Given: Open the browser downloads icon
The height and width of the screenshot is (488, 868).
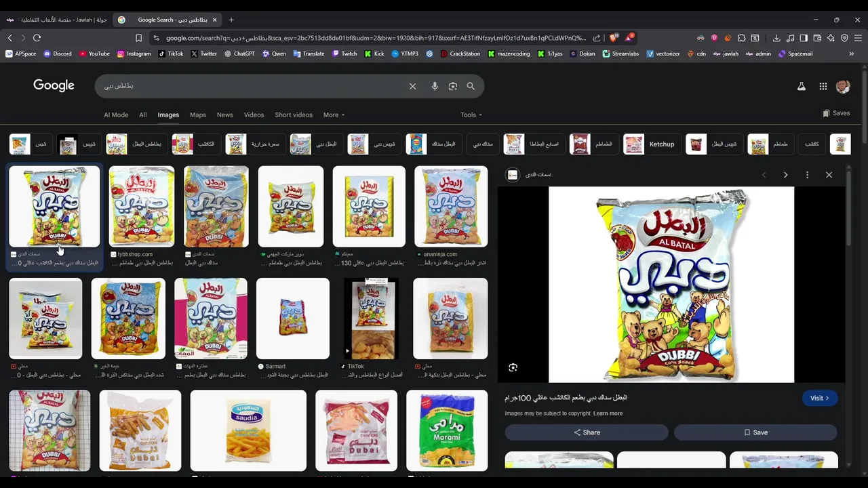Looking at the screenshot, I should click(776, 38).
